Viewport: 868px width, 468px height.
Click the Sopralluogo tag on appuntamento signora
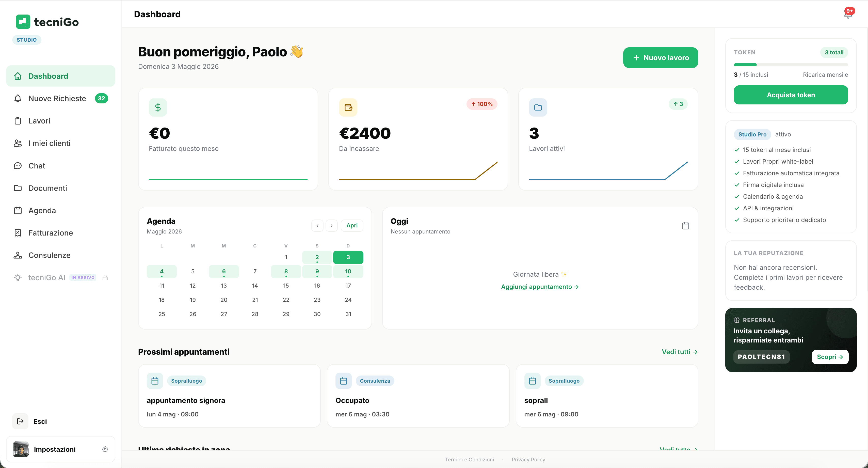[x=187, y=381]
